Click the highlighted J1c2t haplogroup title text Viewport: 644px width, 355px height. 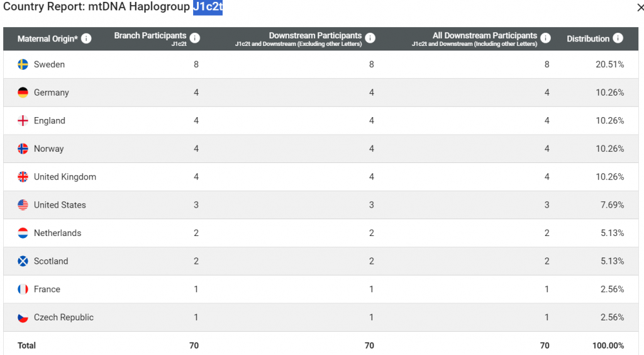208,8
